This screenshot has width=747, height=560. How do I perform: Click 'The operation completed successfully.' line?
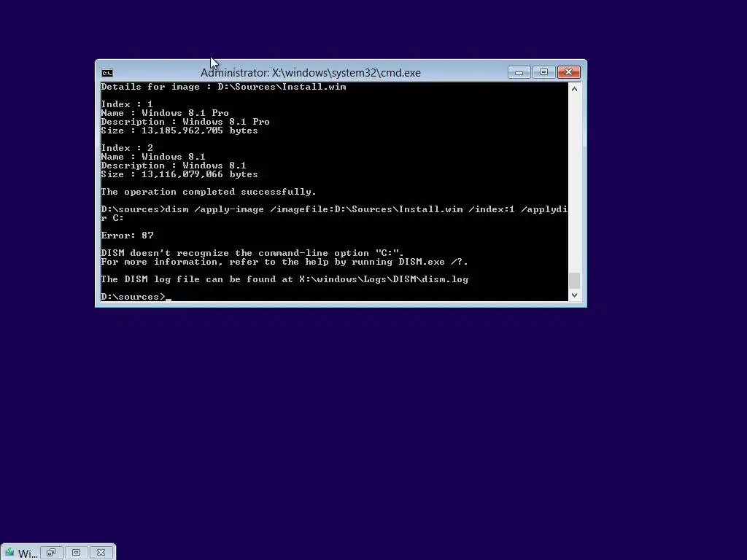pos(209,192)
